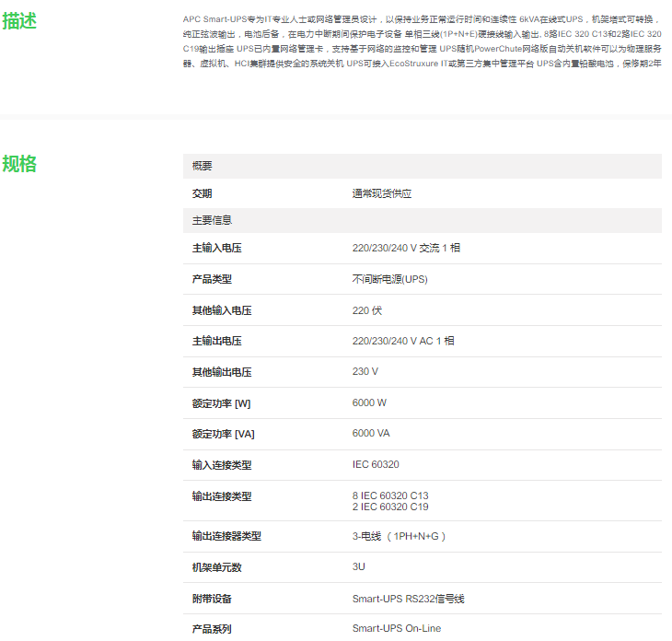Click the IEC 60320 input connection value

pos(376,465)
